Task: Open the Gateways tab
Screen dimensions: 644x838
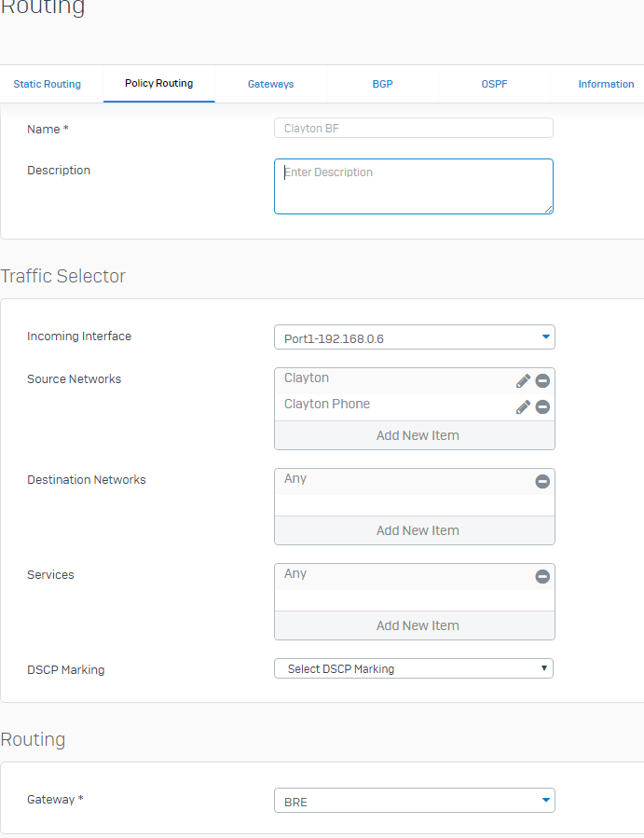Action: pos(270,84)
